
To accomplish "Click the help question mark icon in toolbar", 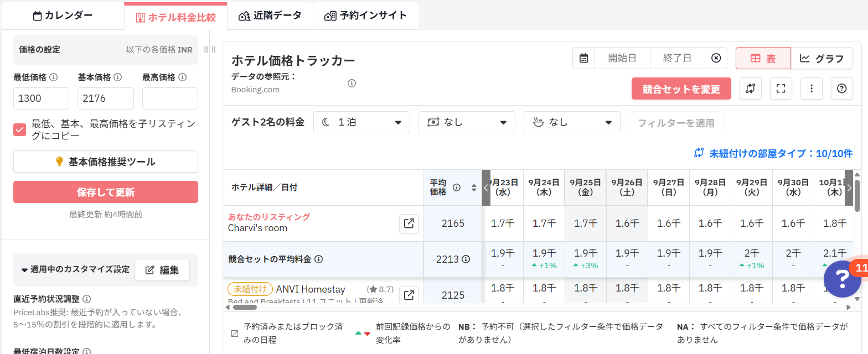I will pos(842,88).
